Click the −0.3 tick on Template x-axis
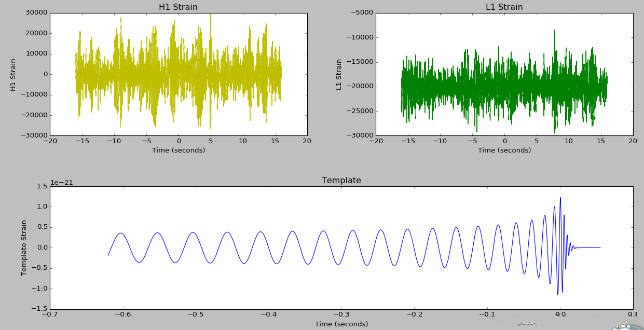644x330 pixels. [x=341, y=314]
